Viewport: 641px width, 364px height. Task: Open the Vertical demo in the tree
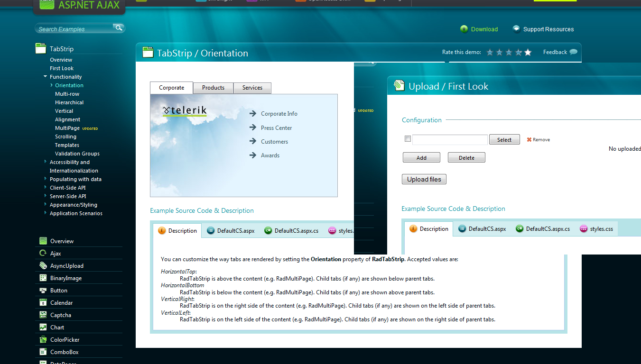point(64,111)
